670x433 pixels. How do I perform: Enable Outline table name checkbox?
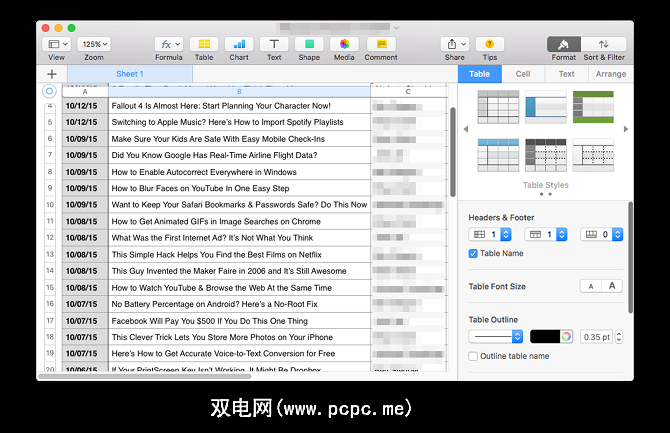pyautogui.click(x=474, y=356)
